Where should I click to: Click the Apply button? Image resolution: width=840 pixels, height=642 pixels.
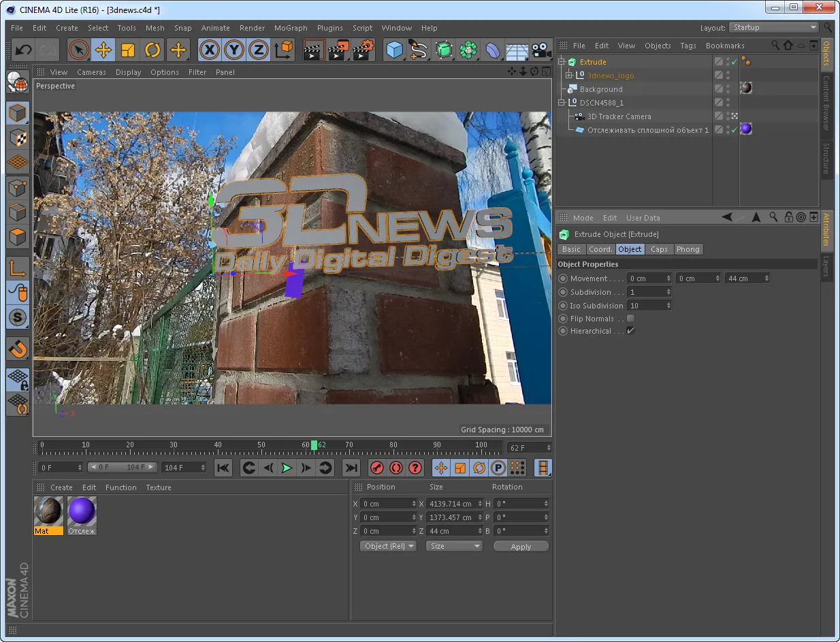click(x=521, y=547)
